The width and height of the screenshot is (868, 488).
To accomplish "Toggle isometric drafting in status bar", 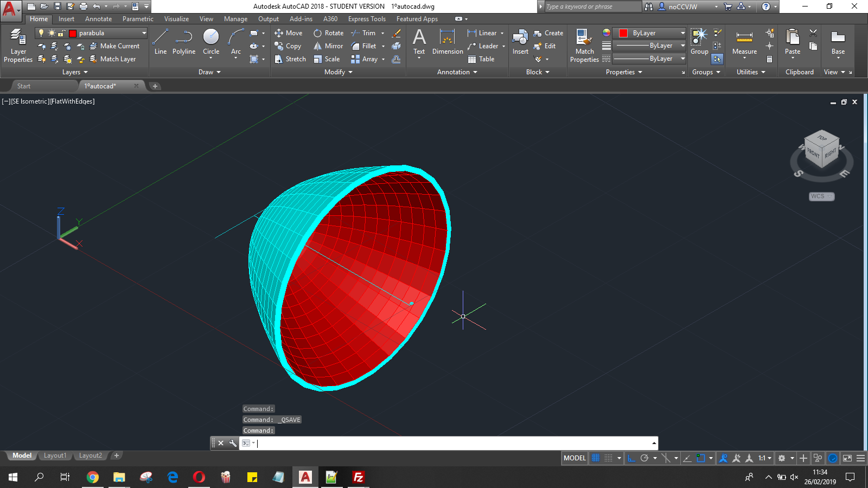I will tap(666, 458).
